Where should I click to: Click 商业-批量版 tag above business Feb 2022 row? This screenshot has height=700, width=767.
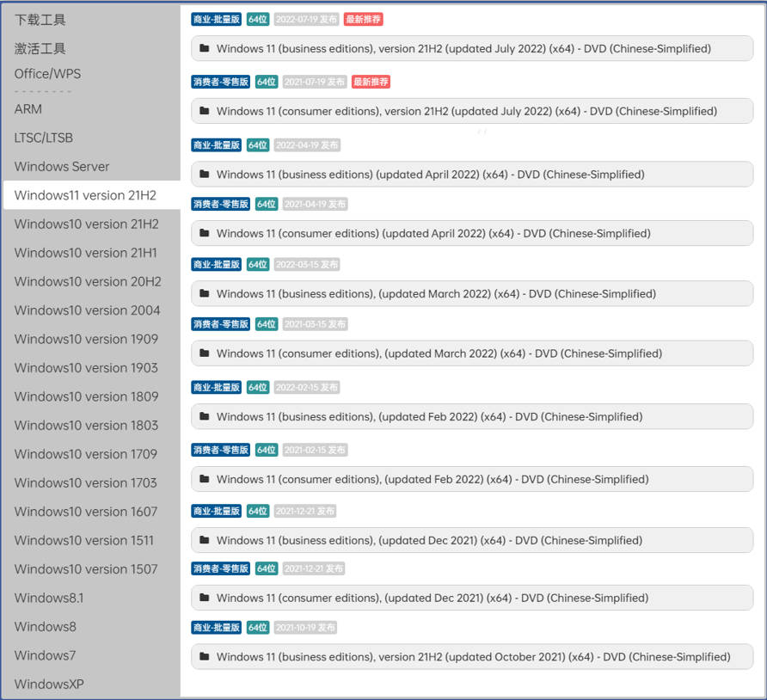(216, 388)
